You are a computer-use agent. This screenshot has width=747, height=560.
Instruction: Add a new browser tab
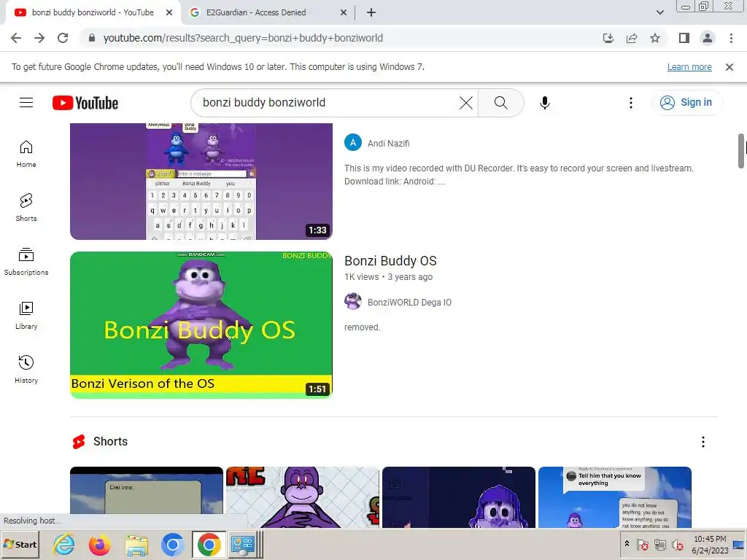[371, 12]
